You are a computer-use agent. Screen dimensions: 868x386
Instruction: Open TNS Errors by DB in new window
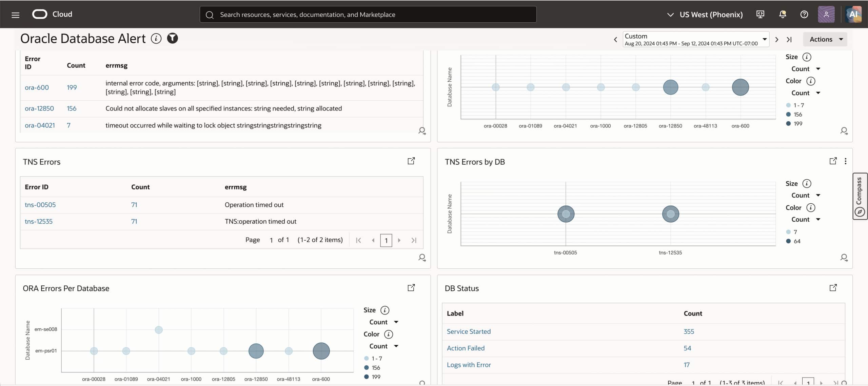(x=833, y=161)
